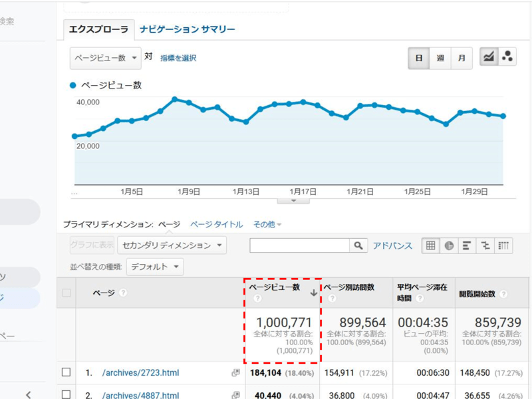Image resolution: width=532 pixels, height=399 pixels.
Task: Open the アドバンス filter link
Action: point(393,245)
